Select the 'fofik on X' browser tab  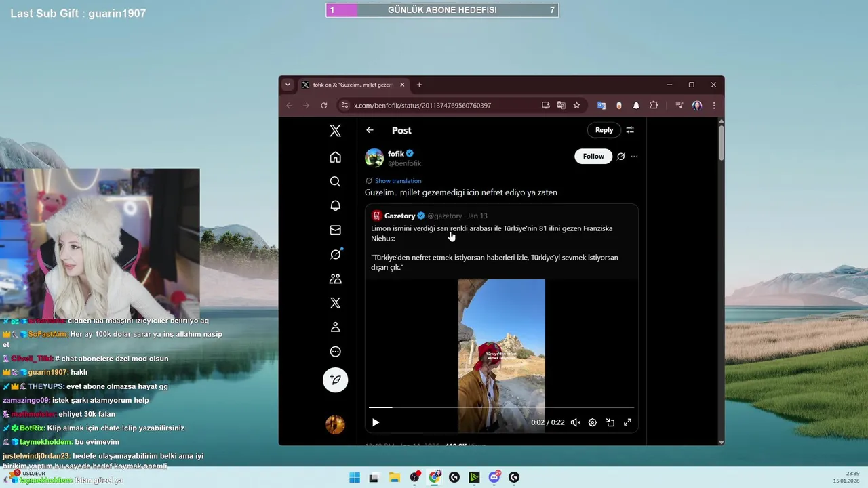pos(353,85)
